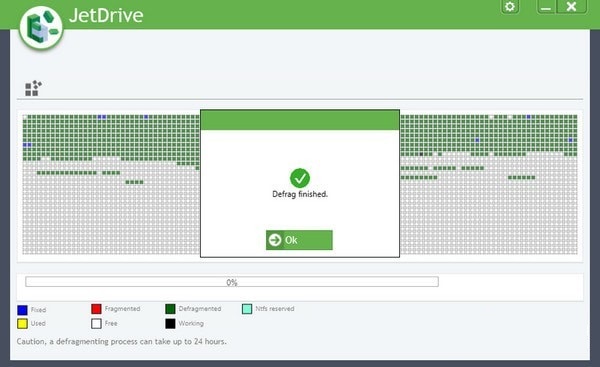600x367 pixels.
Task: Click the arrow icon on Ok button
Action: click(x=275, y=240)
